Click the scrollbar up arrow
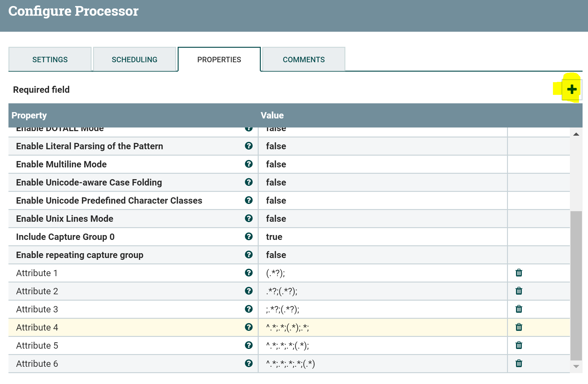The width and height of the screenshot is (588, 384). click(x=576, y=134)
